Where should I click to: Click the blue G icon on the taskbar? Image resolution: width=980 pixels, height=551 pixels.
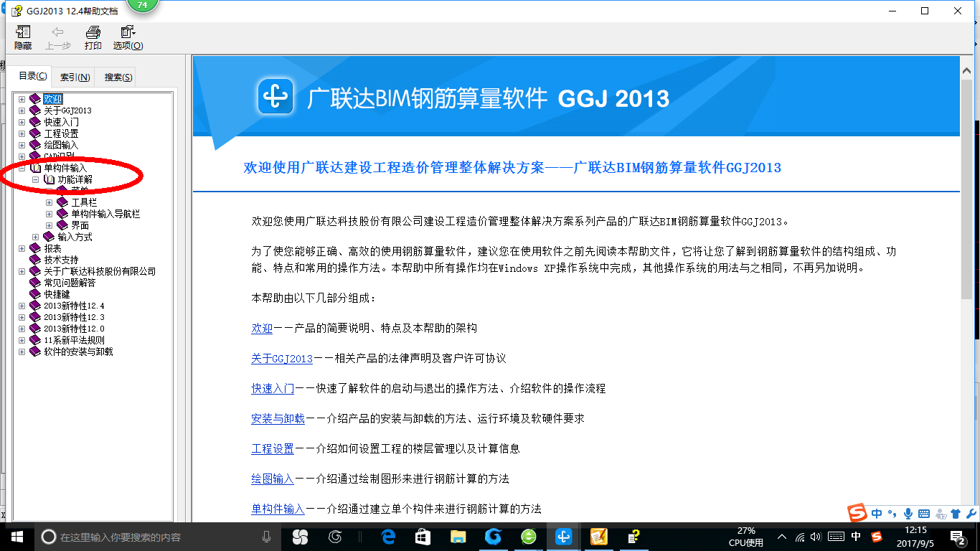pos(493,537)
